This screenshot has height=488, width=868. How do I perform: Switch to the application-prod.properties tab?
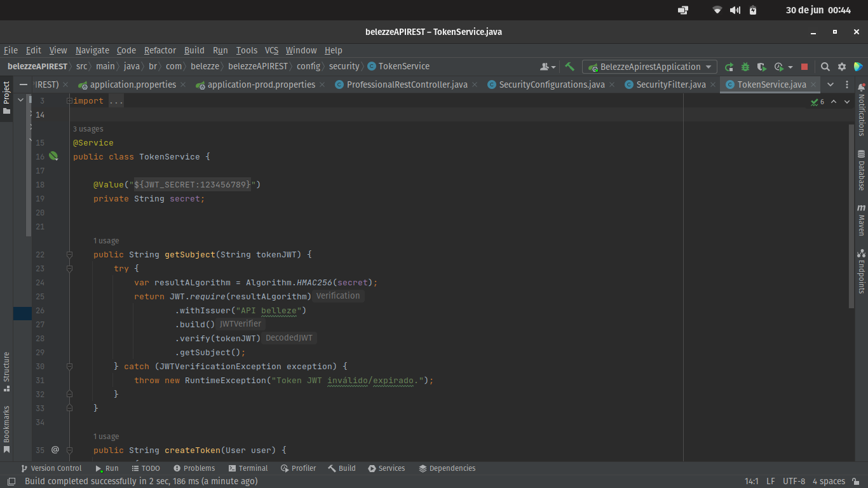[x=261, y=85]
